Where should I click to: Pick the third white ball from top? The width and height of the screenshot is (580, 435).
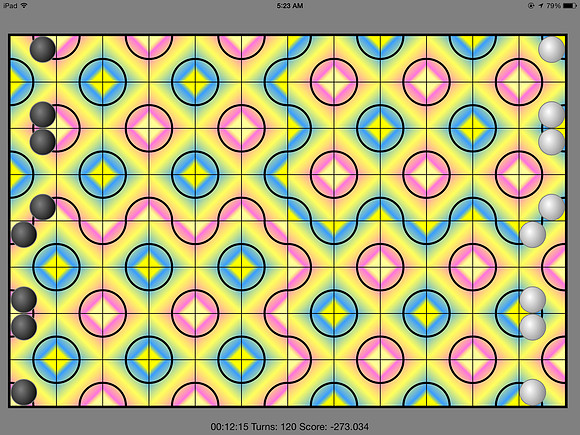[552, 142]
